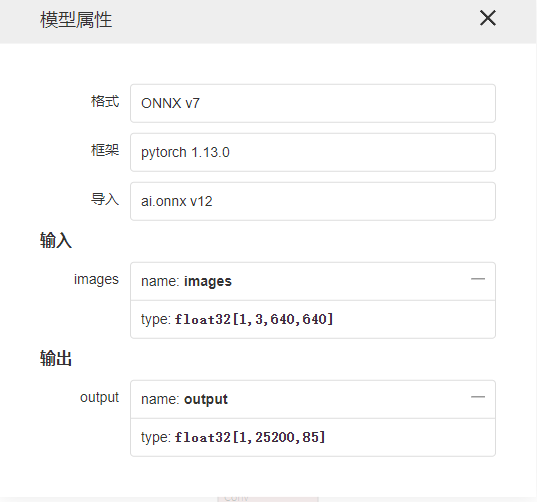Click the 导入 label
Viewport: 537px width, 502px height.
(105, 199)
